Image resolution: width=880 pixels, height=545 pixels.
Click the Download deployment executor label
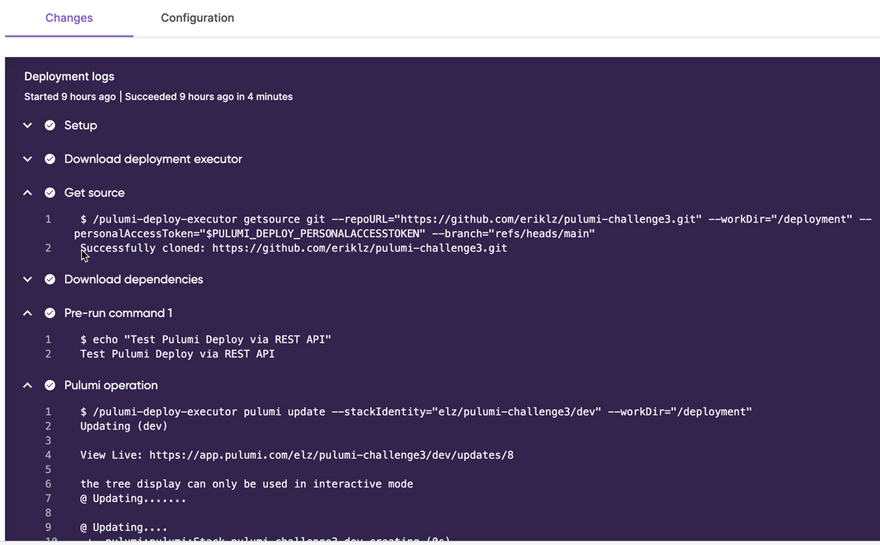pyautogui.click(x=153, y=159)
